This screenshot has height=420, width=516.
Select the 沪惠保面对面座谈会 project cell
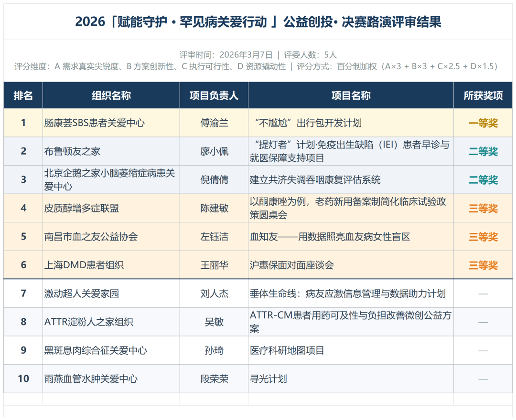coord(292,265)
